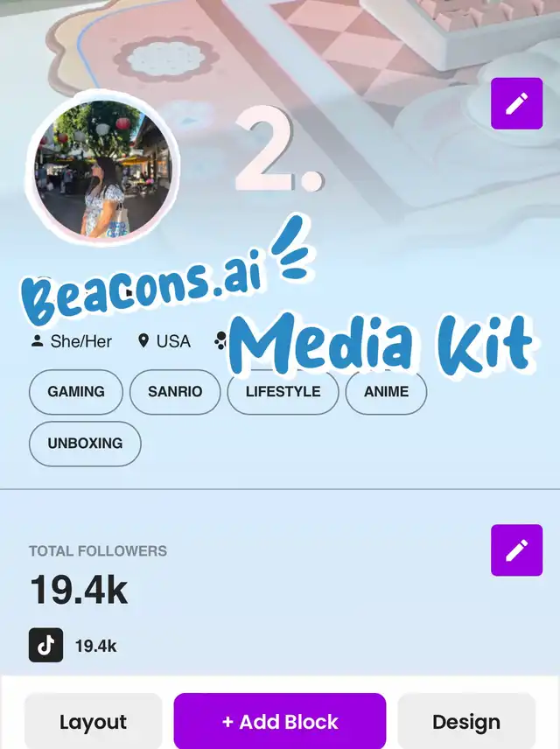Select the LIFESTYLE tag

click(283, 392)
